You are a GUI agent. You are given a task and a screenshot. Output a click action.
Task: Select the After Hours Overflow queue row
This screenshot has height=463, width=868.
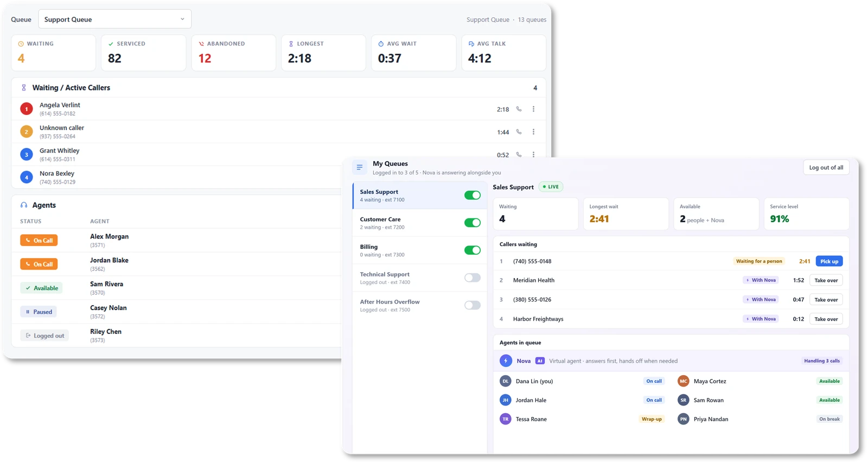tap(419, 305)
